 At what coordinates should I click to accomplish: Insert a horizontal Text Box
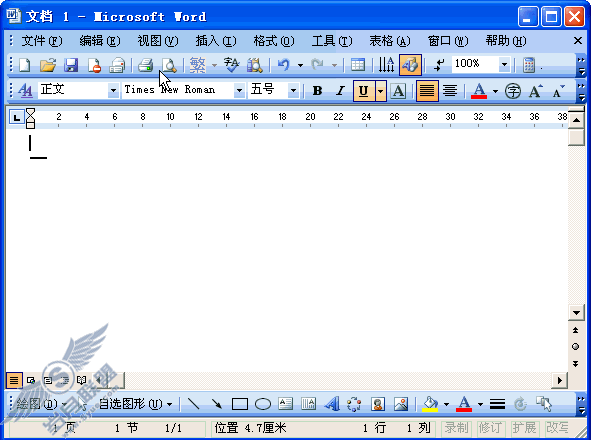[x=285, y=404]
